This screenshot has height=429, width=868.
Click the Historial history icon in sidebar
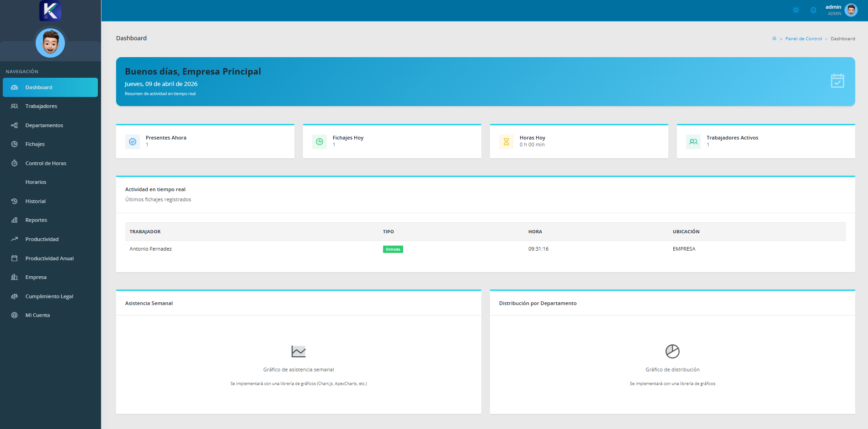pyautogui.click(x=14, y=201)
